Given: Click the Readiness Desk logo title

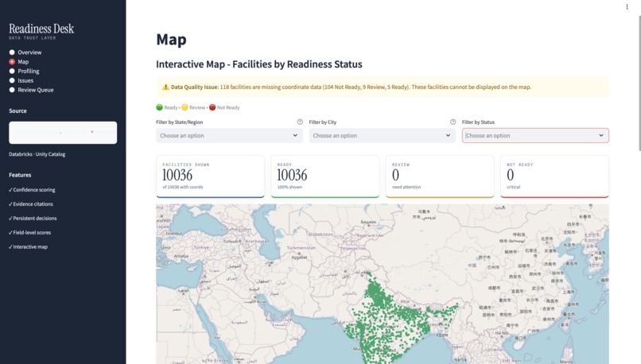Looking at the screenshot, I should click(x=41, y=29).
